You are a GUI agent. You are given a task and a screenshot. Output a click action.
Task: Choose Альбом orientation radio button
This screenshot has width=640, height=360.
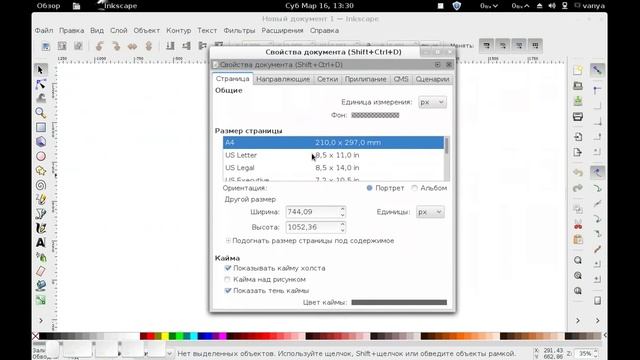414,188
